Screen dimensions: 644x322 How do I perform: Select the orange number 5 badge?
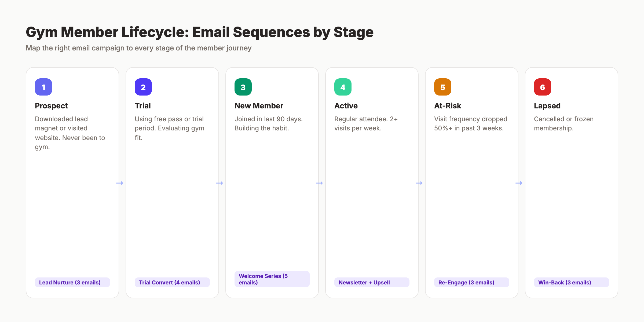click(x=443, y=87)
